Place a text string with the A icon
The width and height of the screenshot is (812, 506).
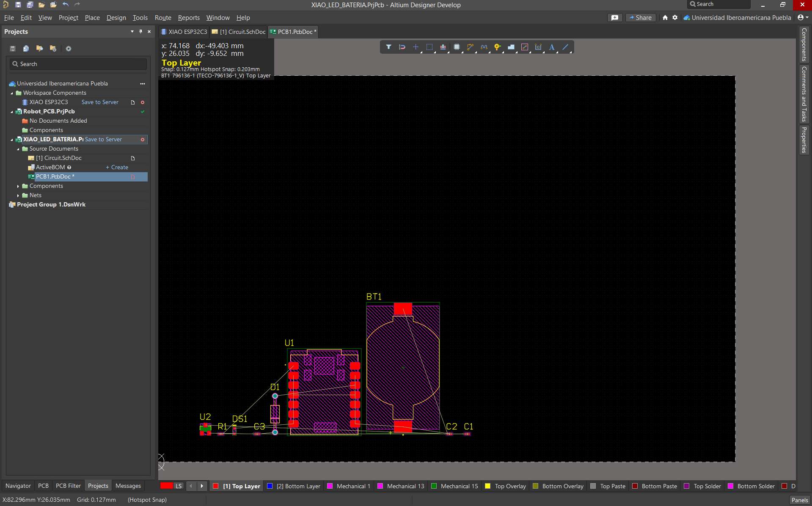(552, 47)
